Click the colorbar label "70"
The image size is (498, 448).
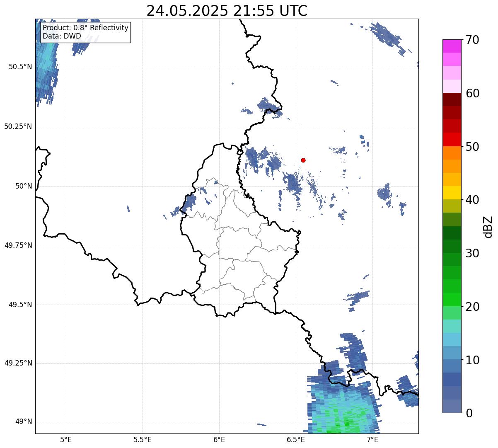(x=472, y=40)
